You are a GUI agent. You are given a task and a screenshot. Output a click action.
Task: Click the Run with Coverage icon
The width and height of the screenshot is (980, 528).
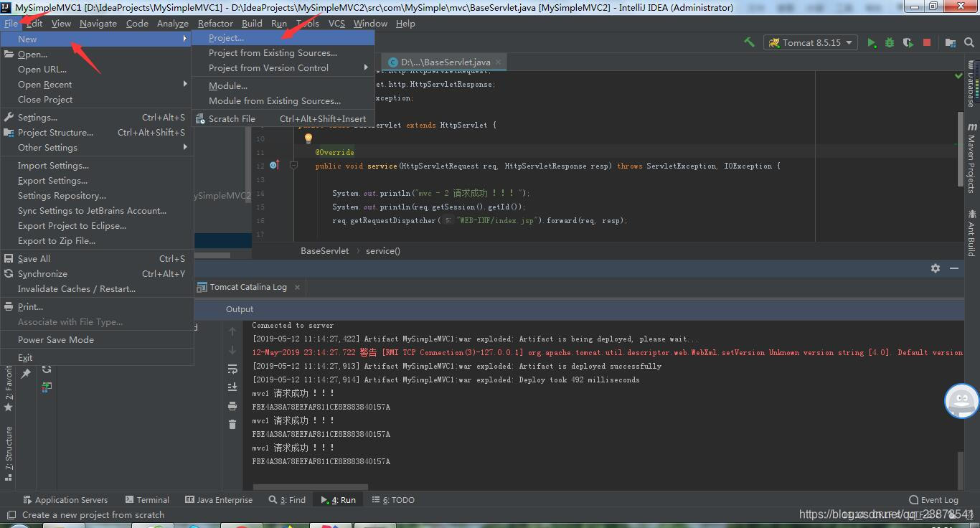pyautogui.click(x=908, y=42)
